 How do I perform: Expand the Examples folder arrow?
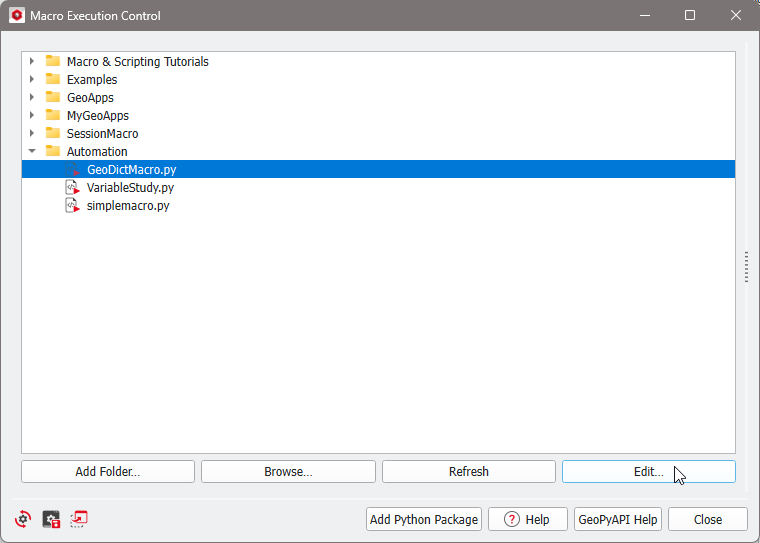coord(32,79)
